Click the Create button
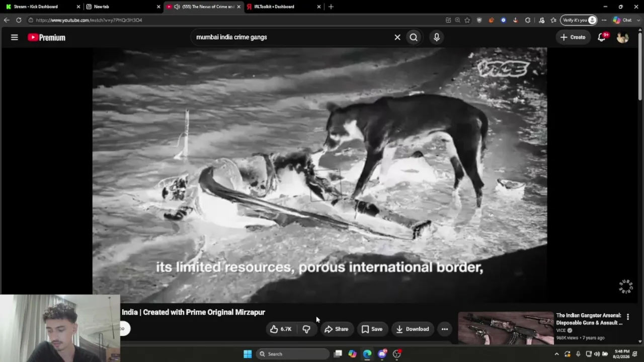The image size is (644, 362). 573,37
